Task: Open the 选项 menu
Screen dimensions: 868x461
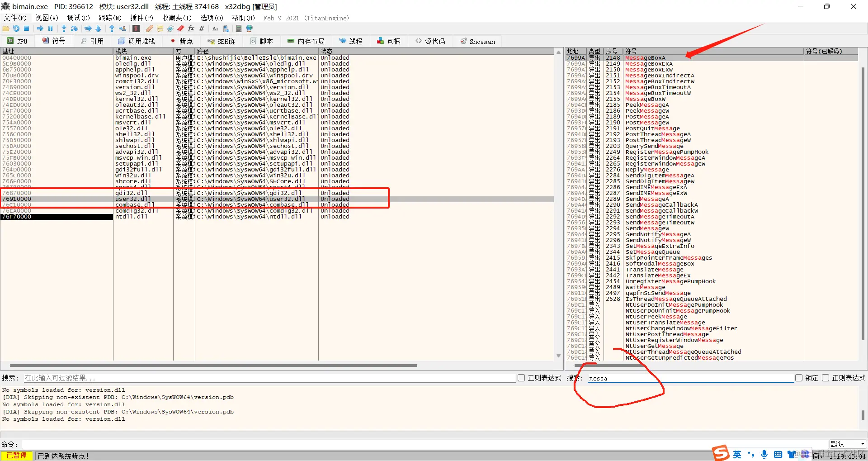Action: pos(212,18)
